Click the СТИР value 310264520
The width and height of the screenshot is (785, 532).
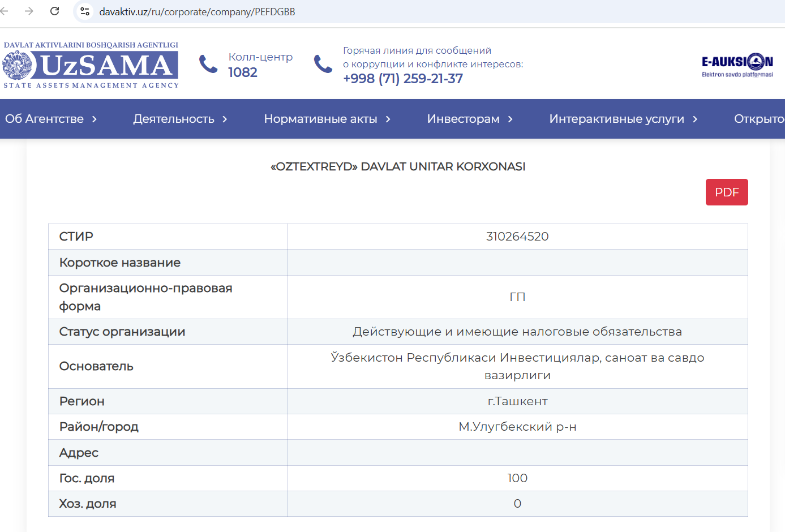(517, 237)
